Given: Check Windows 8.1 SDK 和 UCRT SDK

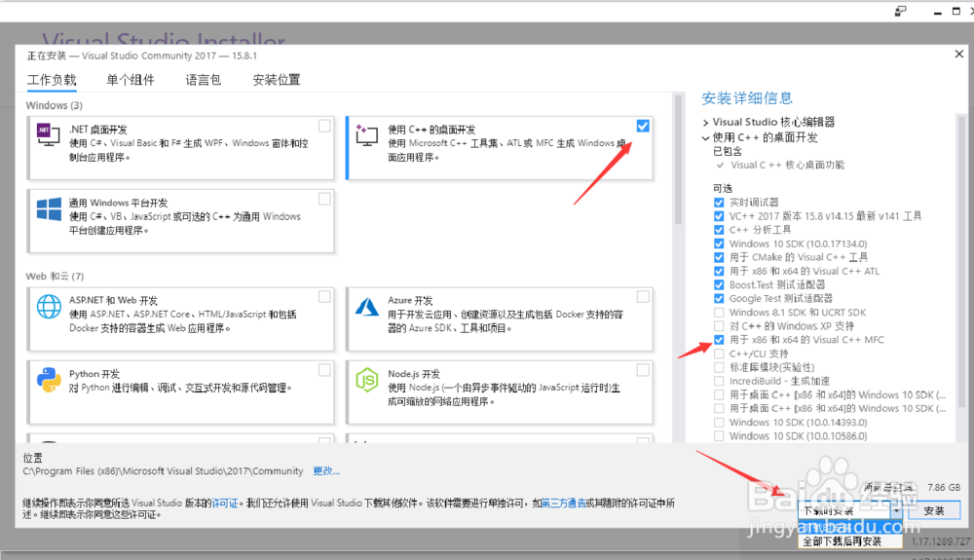Looking at the screenshot, I should tap(719, 313).
